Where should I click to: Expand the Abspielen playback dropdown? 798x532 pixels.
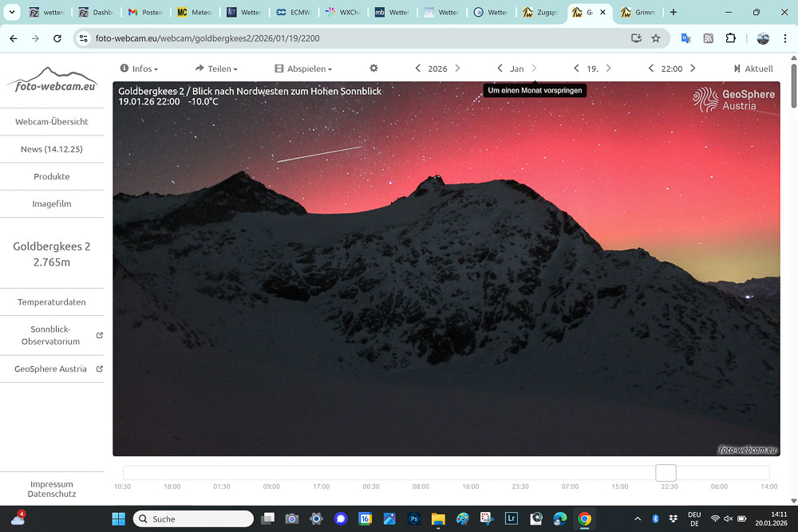tap(303, 69)
